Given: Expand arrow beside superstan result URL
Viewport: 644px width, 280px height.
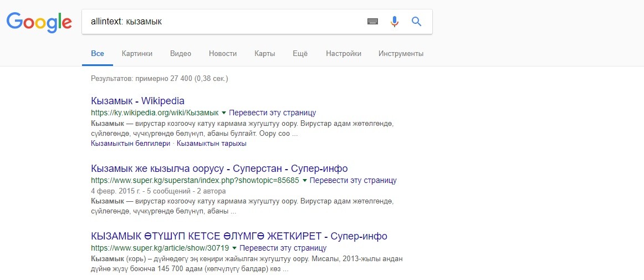Looking at the screenshot, I should (x=305, y=180).
